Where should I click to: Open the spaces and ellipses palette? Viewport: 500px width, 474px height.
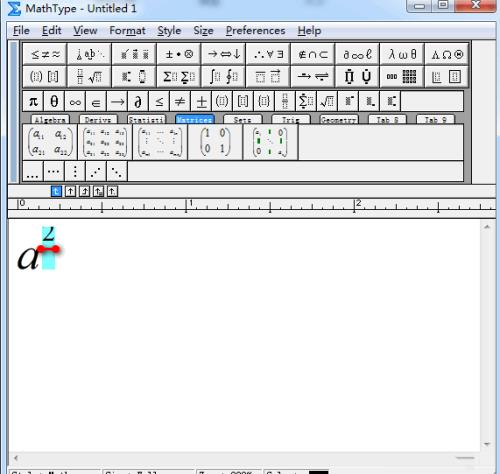pyautogui.click(x=89, y=54)
